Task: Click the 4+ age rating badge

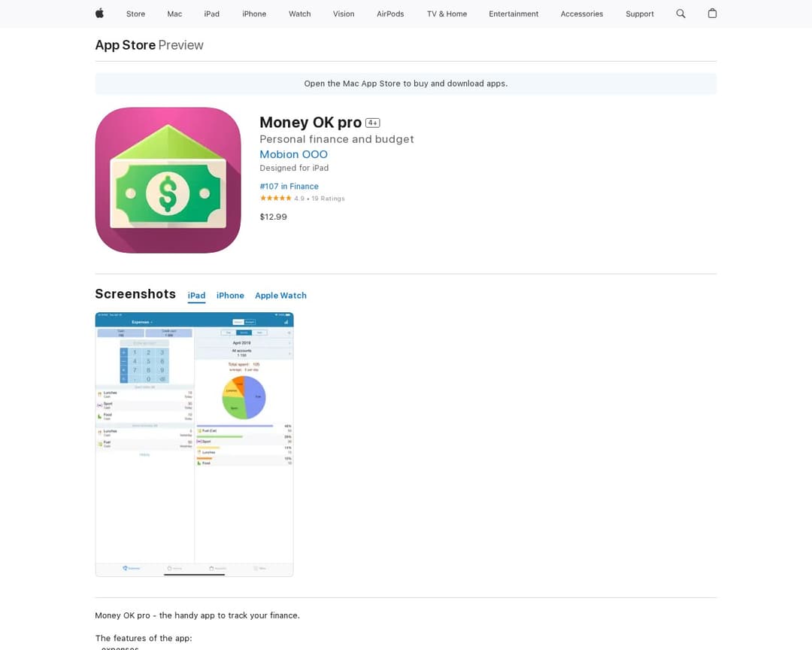Action: click(372, 123)
